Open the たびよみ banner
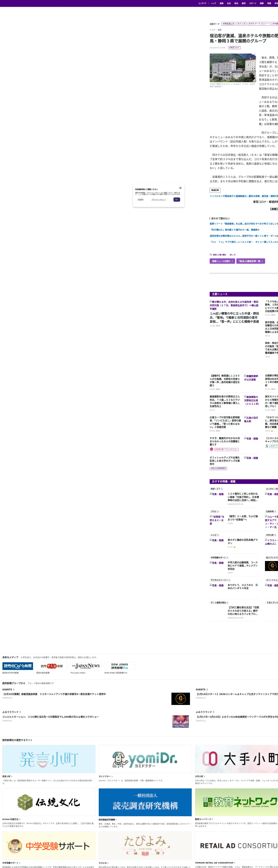Viewport: 278px width, 868px height. coord(145,846)
